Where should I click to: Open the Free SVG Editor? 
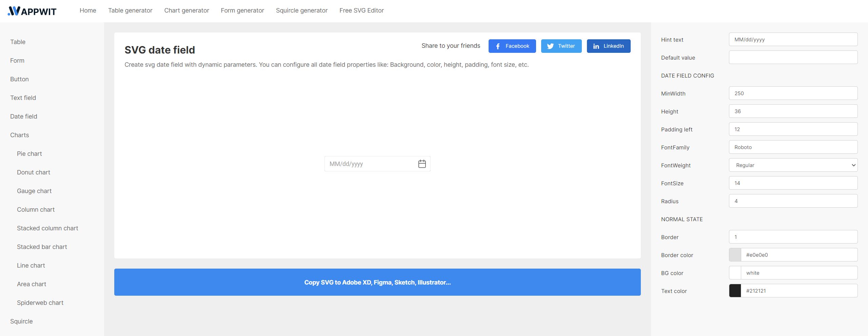[x=361, y=10]
